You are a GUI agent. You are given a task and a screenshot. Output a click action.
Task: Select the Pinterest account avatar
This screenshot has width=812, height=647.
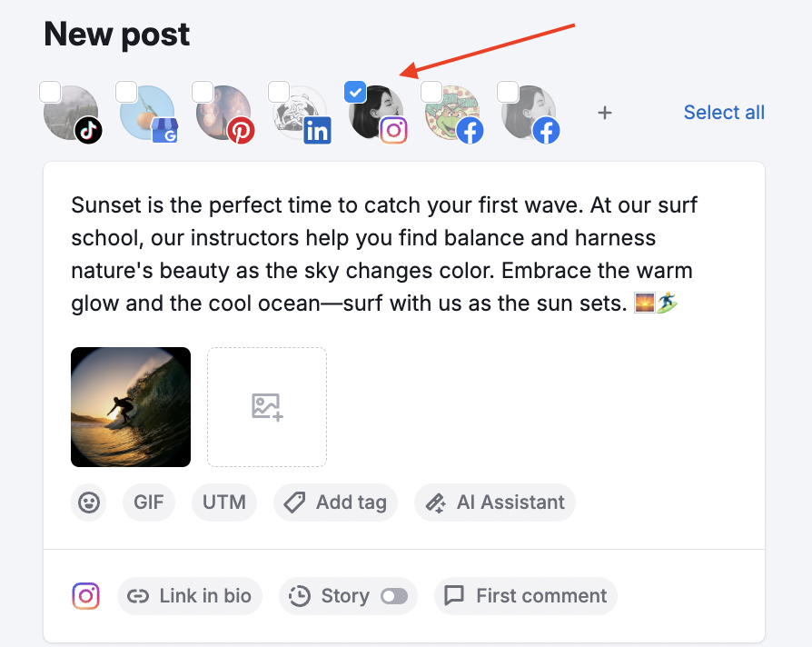click(x=224, y=112)
